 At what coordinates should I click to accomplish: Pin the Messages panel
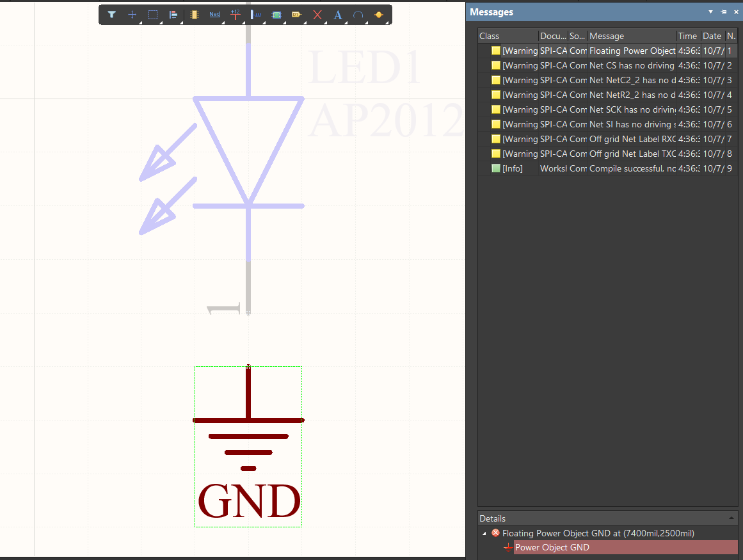724,12
